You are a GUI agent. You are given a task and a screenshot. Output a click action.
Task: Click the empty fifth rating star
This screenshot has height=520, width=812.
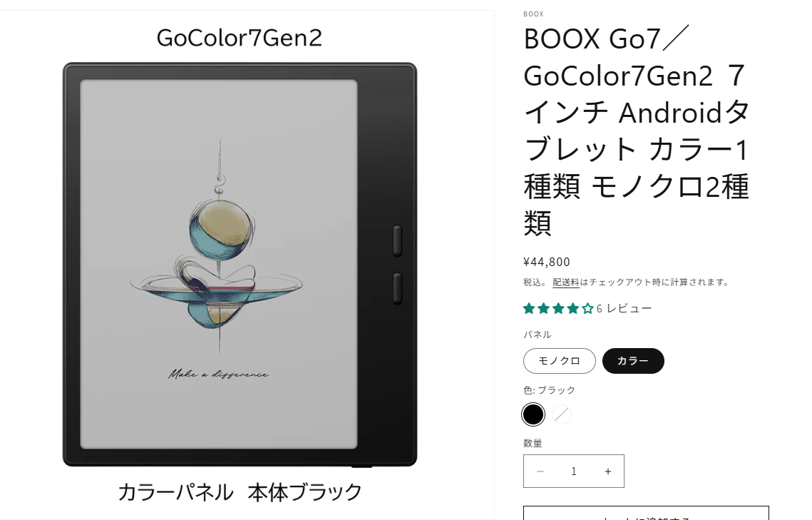(587, 309)
